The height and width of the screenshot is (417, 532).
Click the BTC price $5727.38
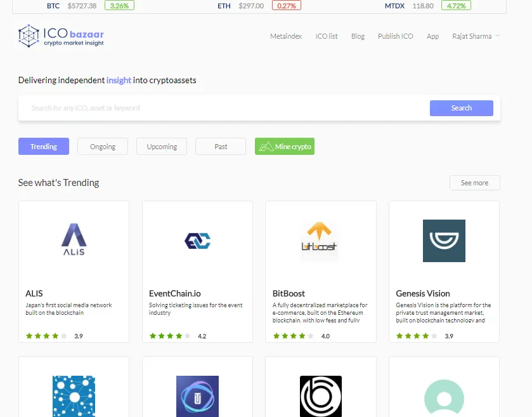(82, 6)
